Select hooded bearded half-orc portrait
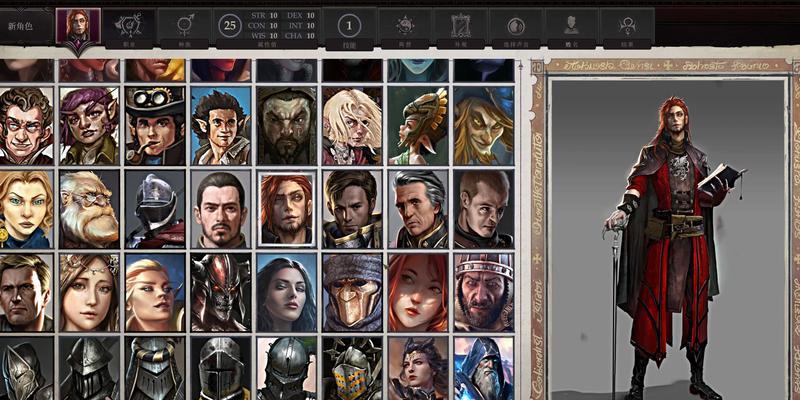 (x=287, y=126)
